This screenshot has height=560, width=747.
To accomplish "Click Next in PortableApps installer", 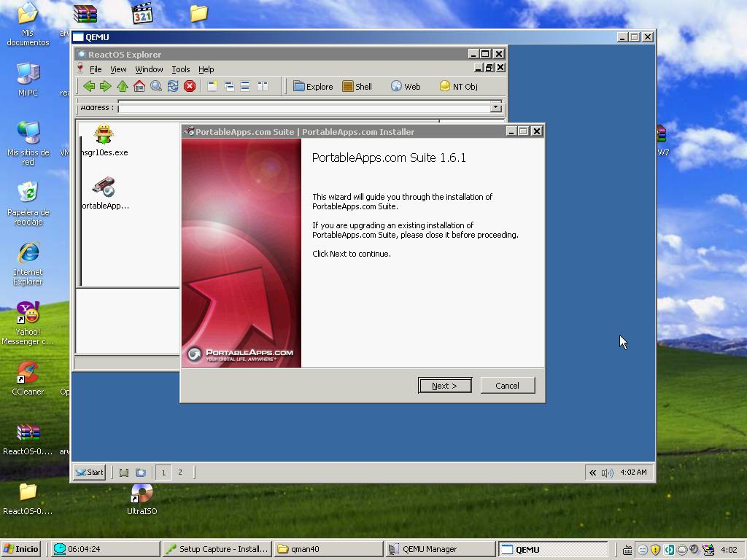I will (444, 386).
